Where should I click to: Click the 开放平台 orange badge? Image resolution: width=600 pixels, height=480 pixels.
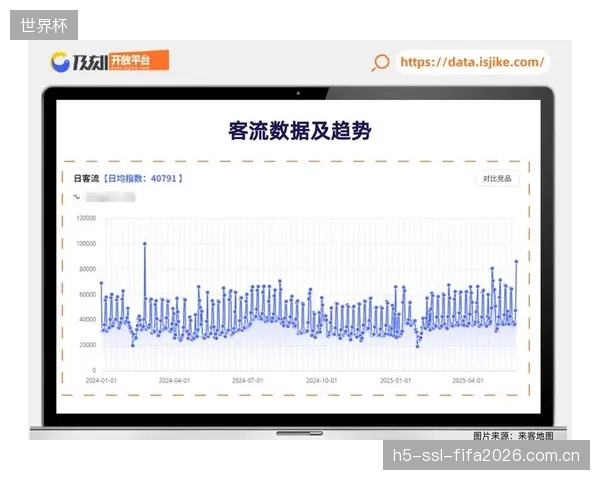140,60
